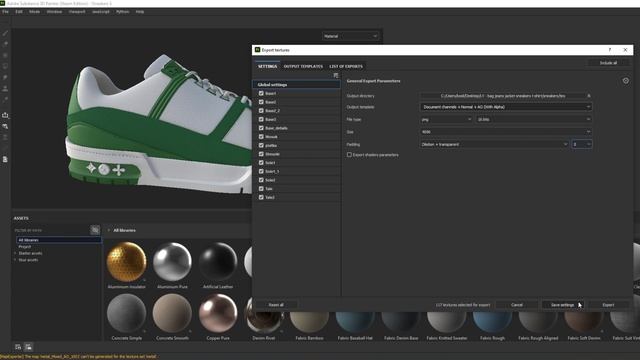The height and width of the screenshot is (360, 640).
Task: Open the Settings tab in Export textures
Action: [x=267, y=66]
